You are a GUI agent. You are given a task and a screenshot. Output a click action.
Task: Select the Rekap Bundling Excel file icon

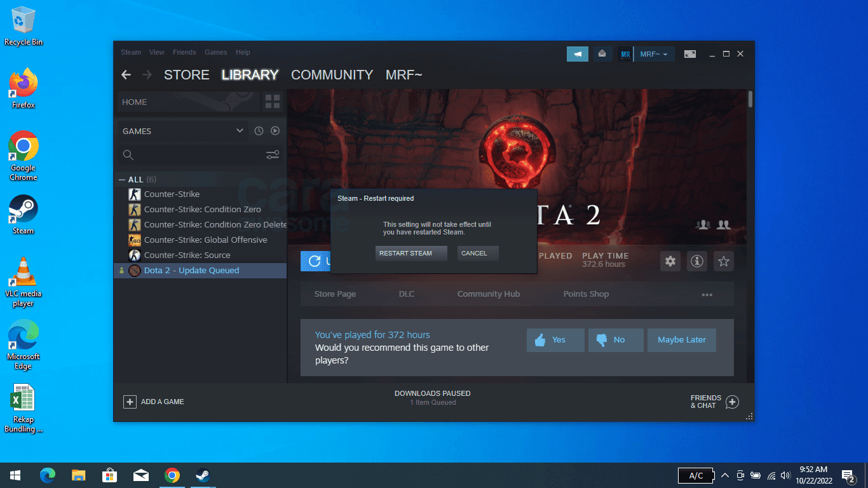point(24,408)
